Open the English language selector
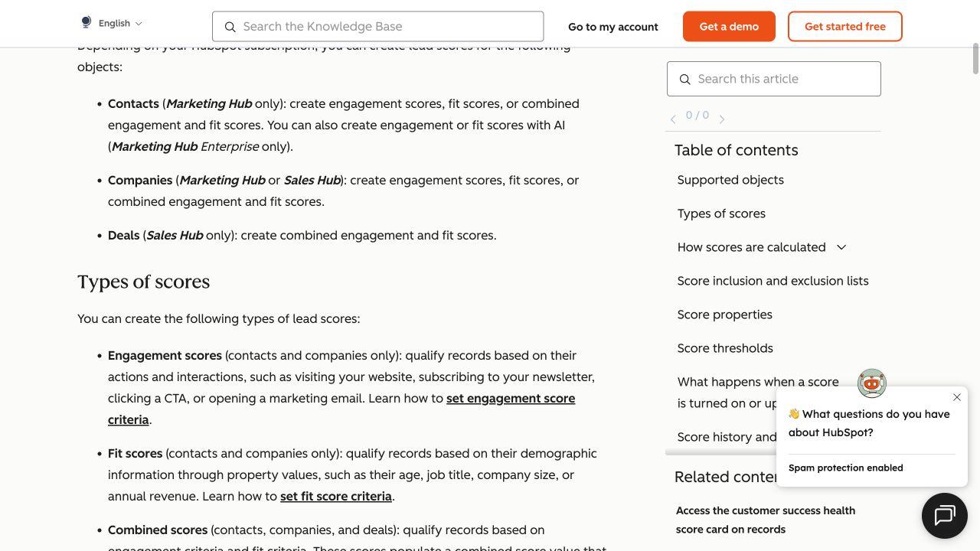Viewport: 980px width, 551px height. tap(112, 24)
